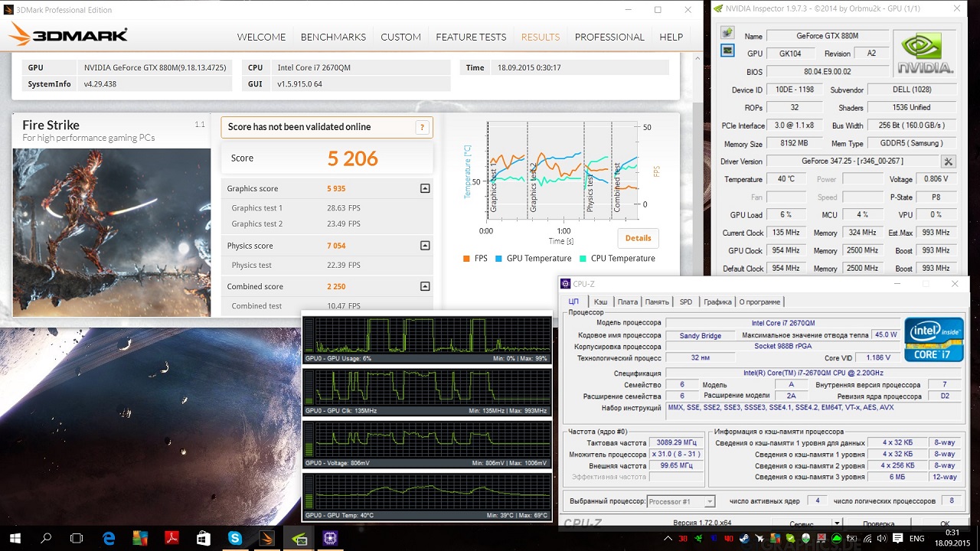Open driver profile settings via the wrench icon
Image resolution: width=980 pixels, height=551 pixels.
pos(949,161)
